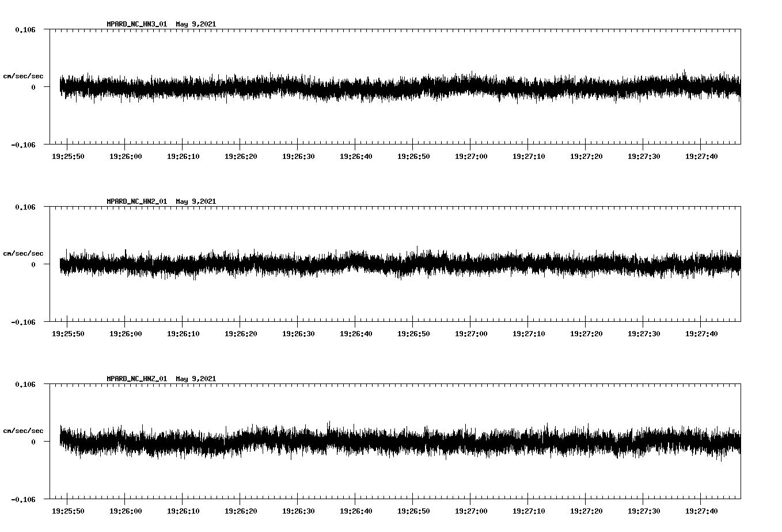Click the HNZ waveform trace center
The width and height of the screenshot is (782, 532).
coord(397,442)
